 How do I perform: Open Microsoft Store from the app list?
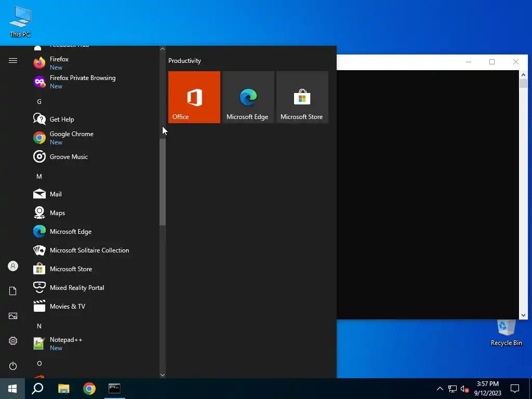(95, 269)
